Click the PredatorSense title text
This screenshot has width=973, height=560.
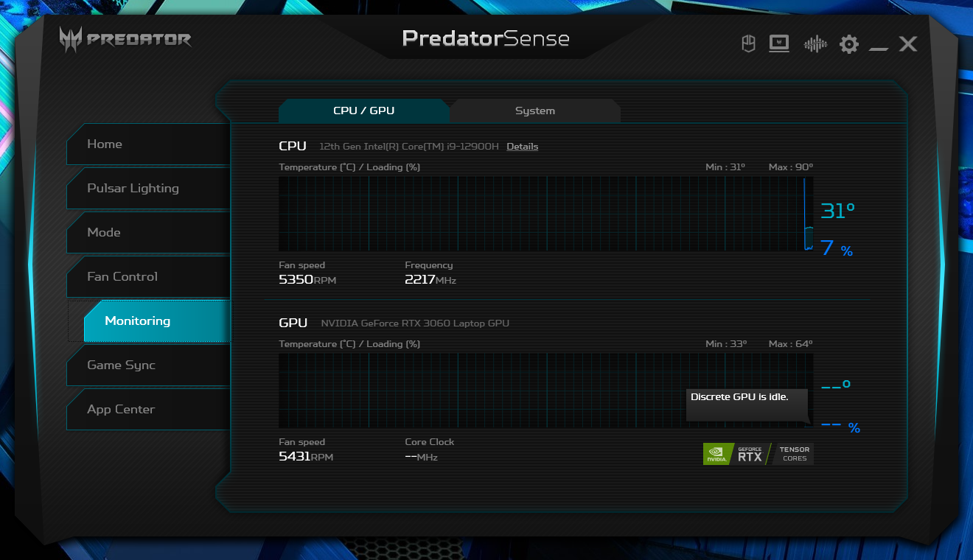486,38
